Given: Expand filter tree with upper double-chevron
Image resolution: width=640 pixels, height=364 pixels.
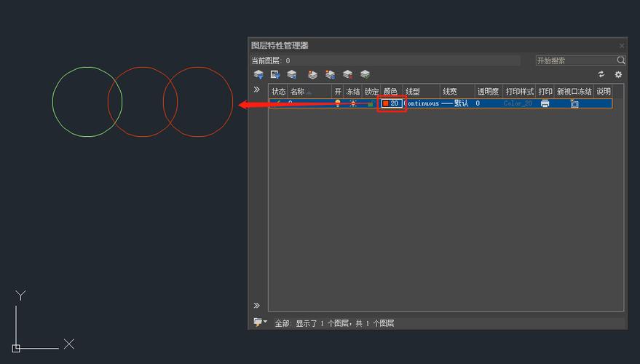Looking at the screenshot, I should [x=256, y=90].
